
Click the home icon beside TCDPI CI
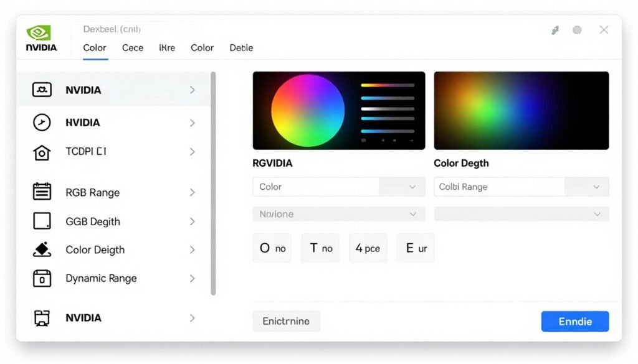coord(41,151)
